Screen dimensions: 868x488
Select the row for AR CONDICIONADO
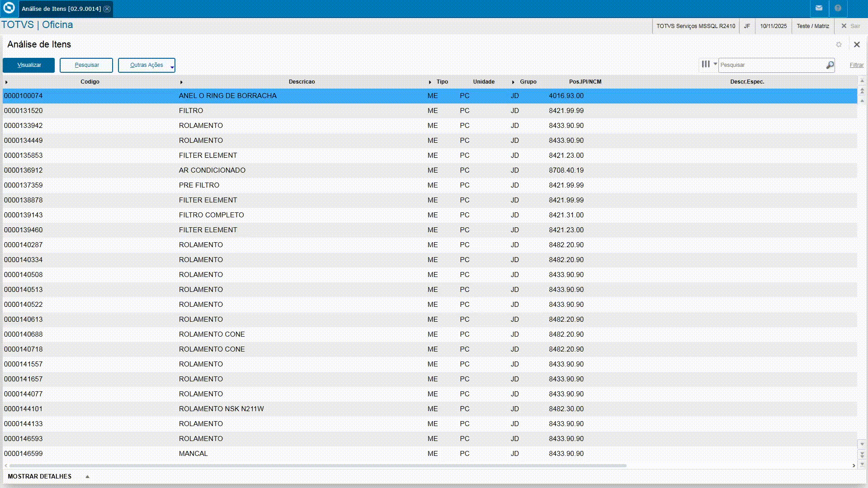[x=212, y=170]
